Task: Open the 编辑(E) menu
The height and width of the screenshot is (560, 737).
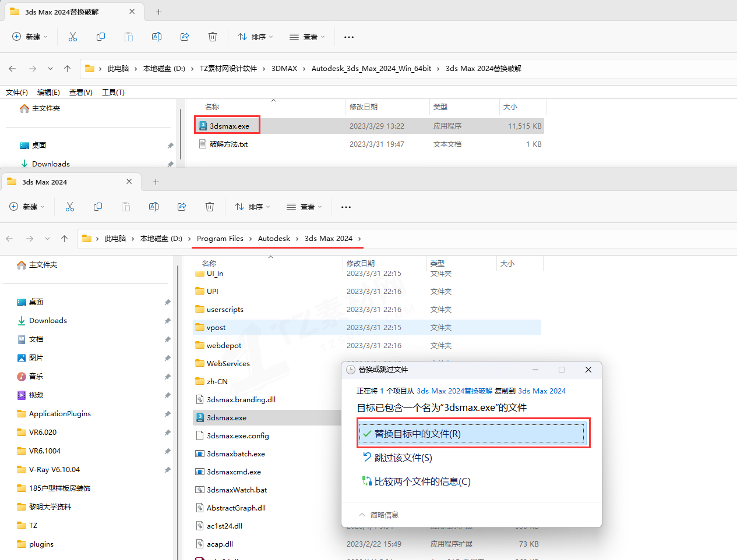Action: pos(48,92)
